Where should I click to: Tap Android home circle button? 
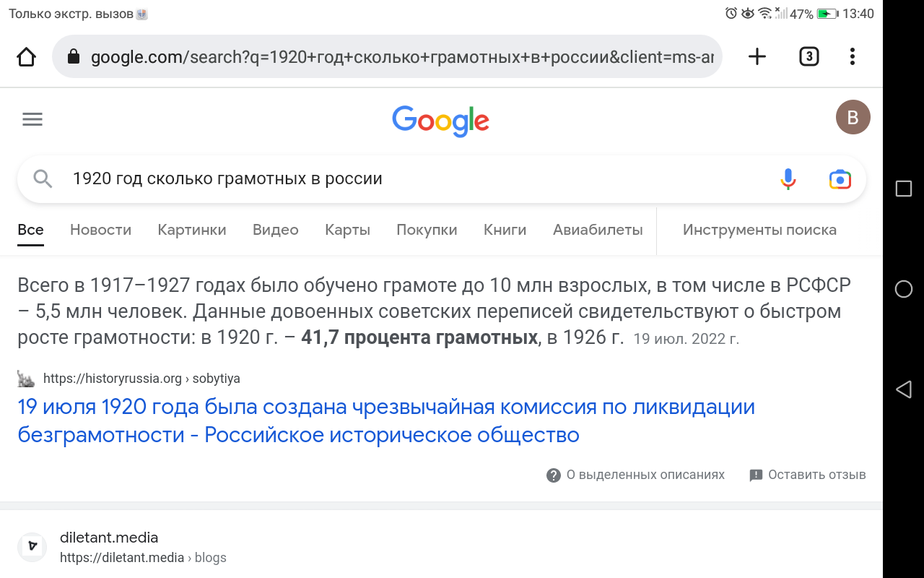[x=903, y=289]
